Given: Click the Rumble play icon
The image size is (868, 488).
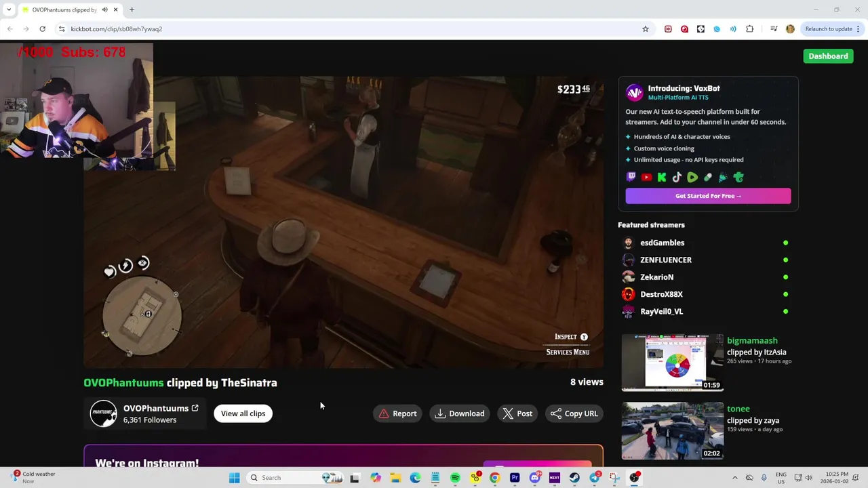Looking at the screenshot, I should (x=692, y=177).
